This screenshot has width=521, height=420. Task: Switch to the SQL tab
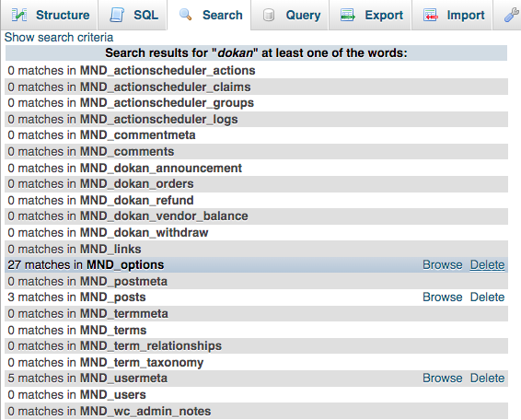point(133,15)
